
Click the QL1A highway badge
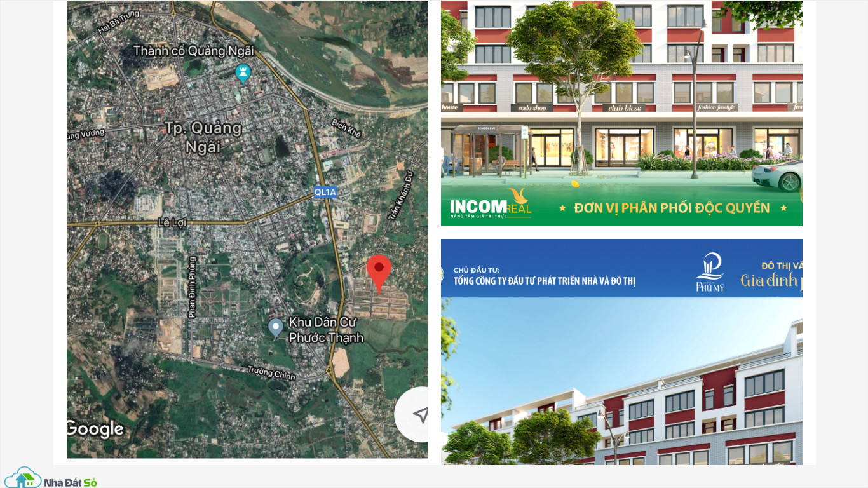[325, 192]
